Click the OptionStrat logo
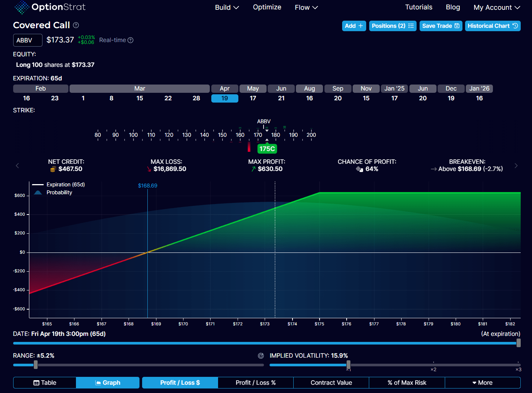The height and width of the screenshot is (393, 532). (50, 7)
